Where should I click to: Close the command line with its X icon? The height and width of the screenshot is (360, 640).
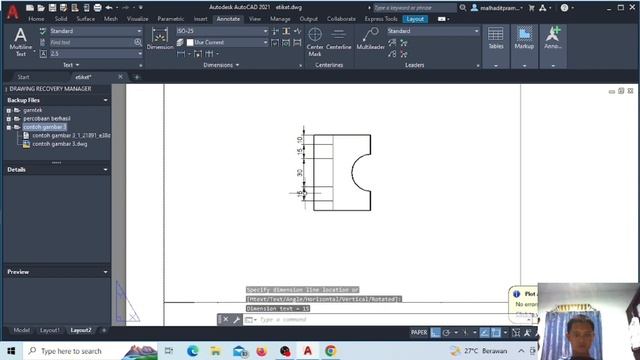226,320
